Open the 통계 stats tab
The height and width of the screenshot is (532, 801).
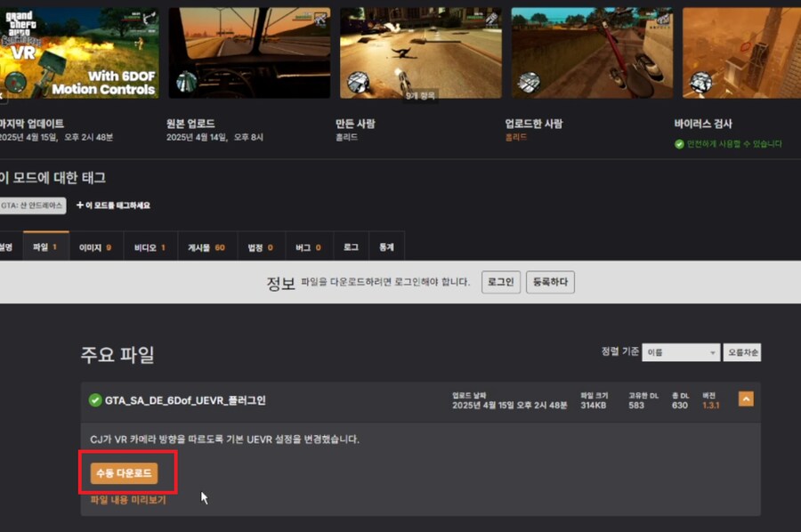(386, 247)
